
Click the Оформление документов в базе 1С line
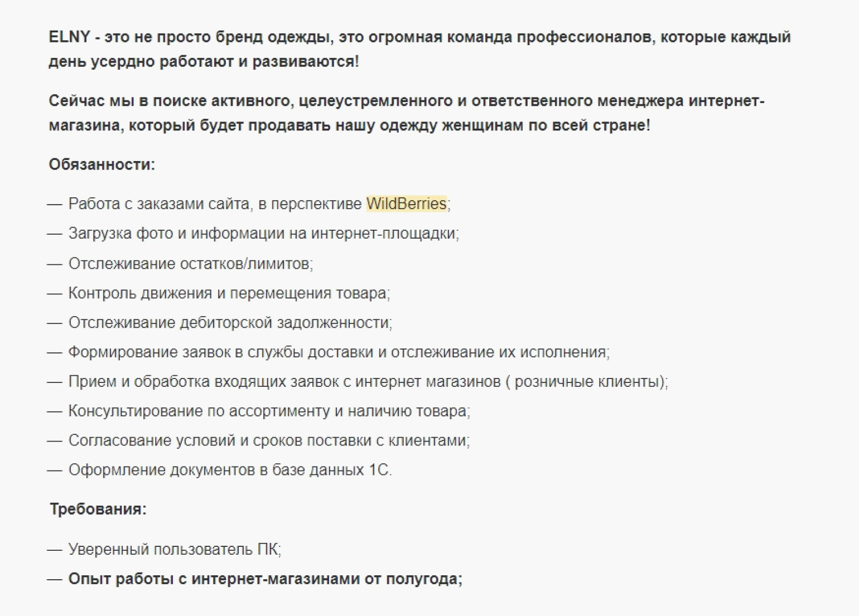coord(230,471)
